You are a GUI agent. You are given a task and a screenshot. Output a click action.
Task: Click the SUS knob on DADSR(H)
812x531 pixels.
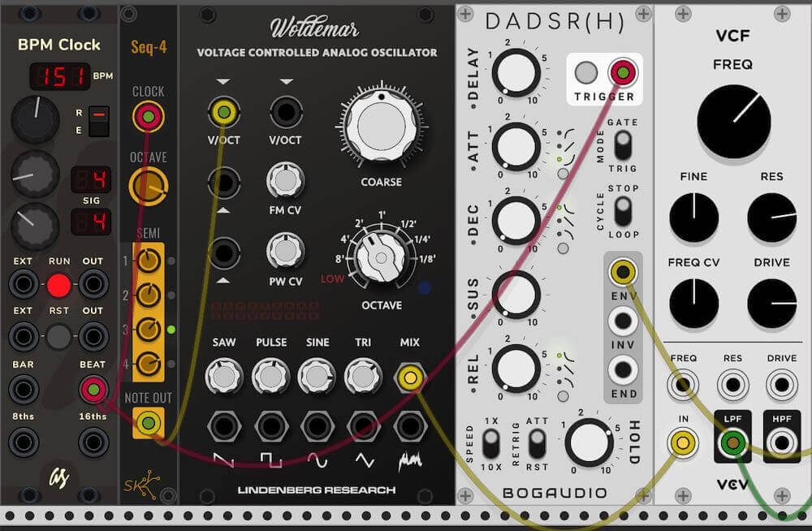516,294
